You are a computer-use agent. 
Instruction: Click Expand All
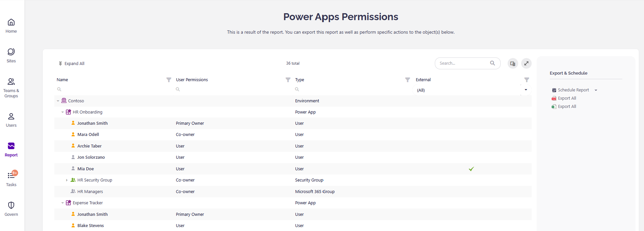coord(71,63)
